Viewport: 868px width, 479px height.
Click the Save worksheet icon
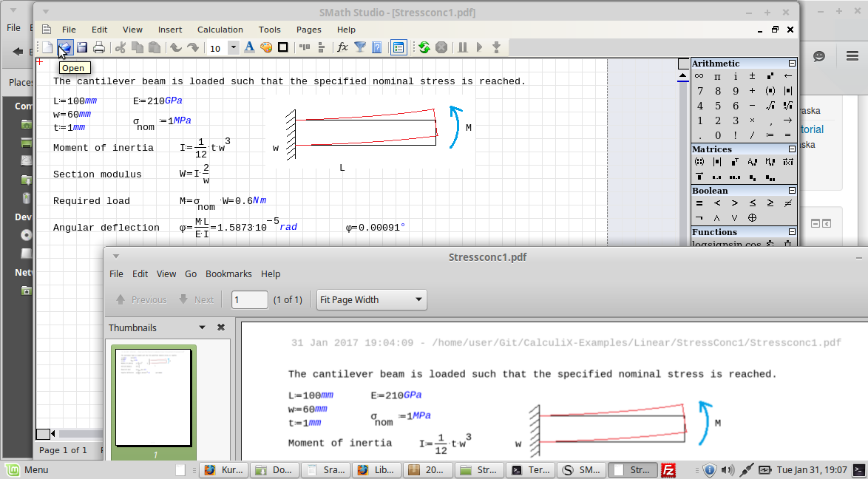tap(82, 47)
